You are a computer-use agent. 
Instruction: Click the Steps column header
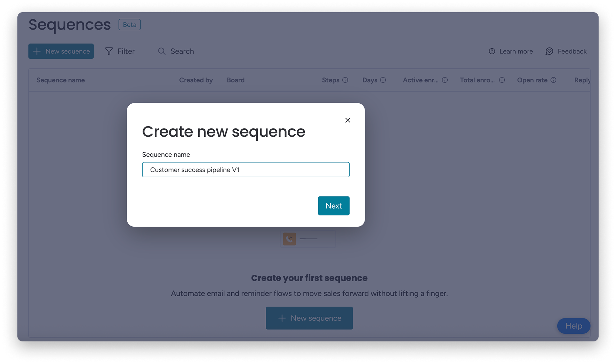(x=330, y=80)
